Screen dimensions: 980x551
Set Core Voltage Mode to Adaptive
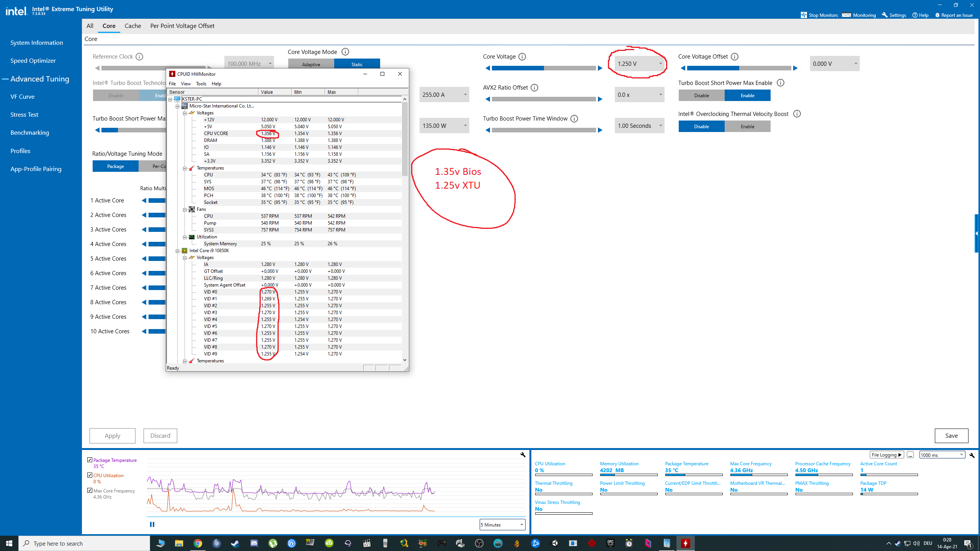click(311, 64)
